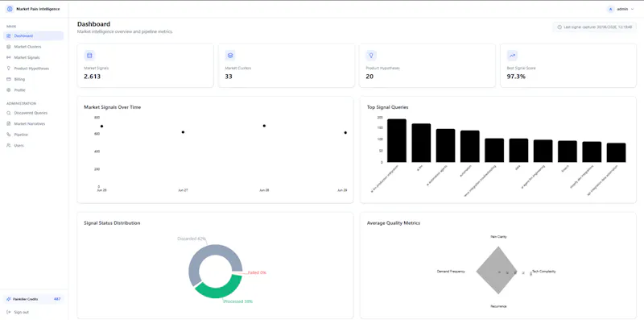The height and width of the screenshot is (320, 644).
Task: Go to Market Narratives page
Action: (33, 123)
